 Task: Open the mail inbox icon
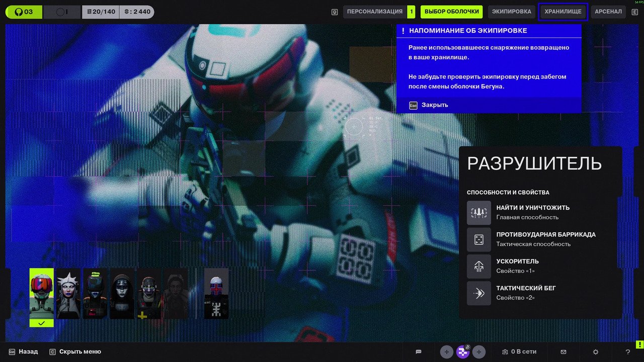(563, 352)
